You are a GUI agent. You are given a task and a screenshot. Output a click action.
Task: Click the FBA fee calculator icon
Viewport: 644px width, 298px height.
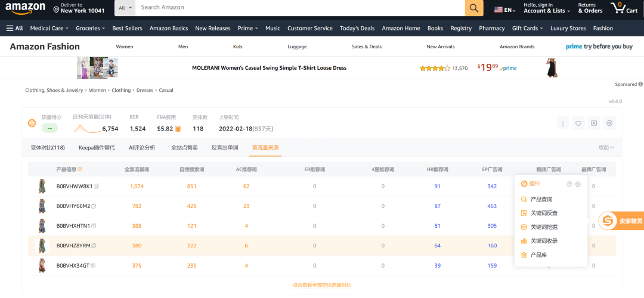click(178, 129)
